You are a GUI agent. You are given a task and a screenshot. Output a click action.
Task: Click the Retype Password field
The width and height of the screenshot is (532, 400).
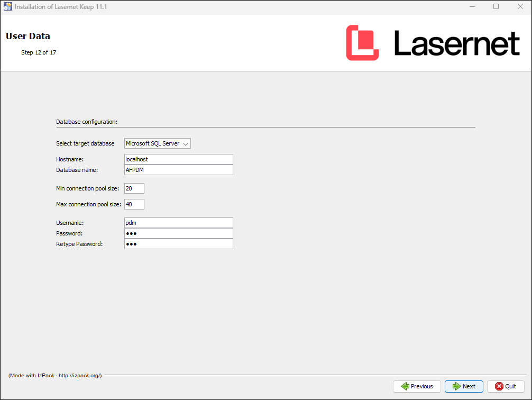pyautogui.click(x=178, y=244)
